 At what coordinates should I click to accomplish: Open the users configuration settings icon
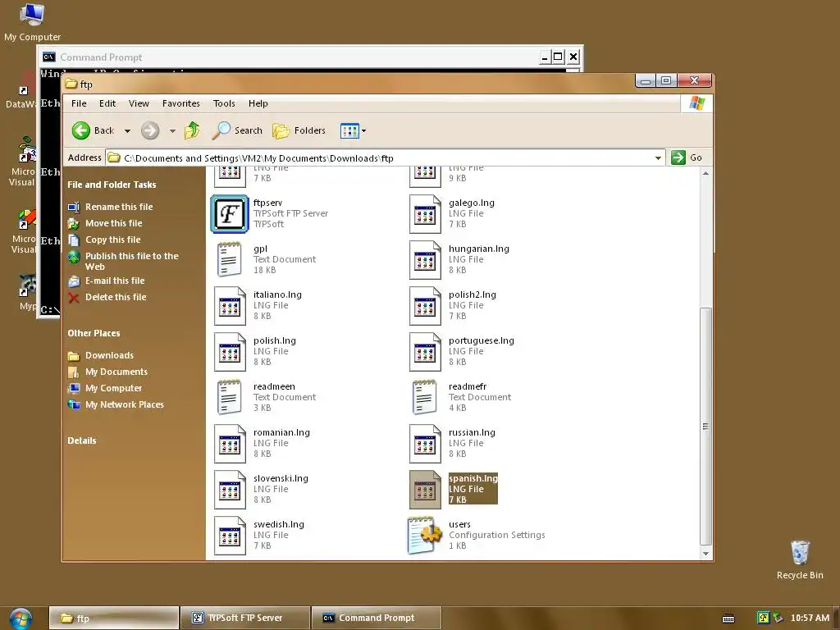point(425,535)
